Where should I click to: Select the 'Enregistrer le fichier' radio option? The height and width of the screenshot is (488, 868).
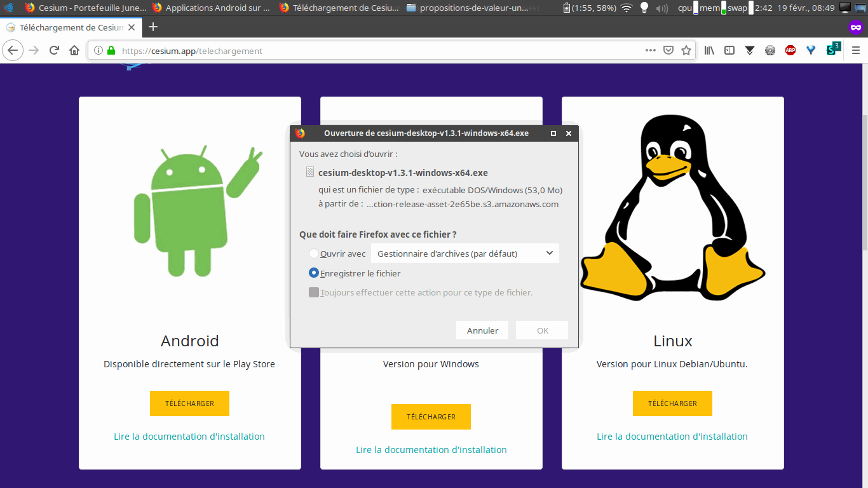tap(313, 273)
